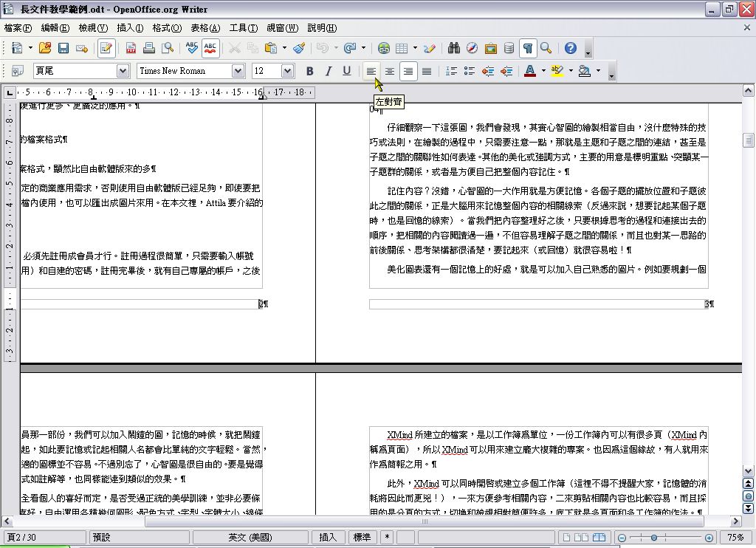Expand the Table grid dropdown arrow
The image size is (756, 548).
tap(415, 48)
